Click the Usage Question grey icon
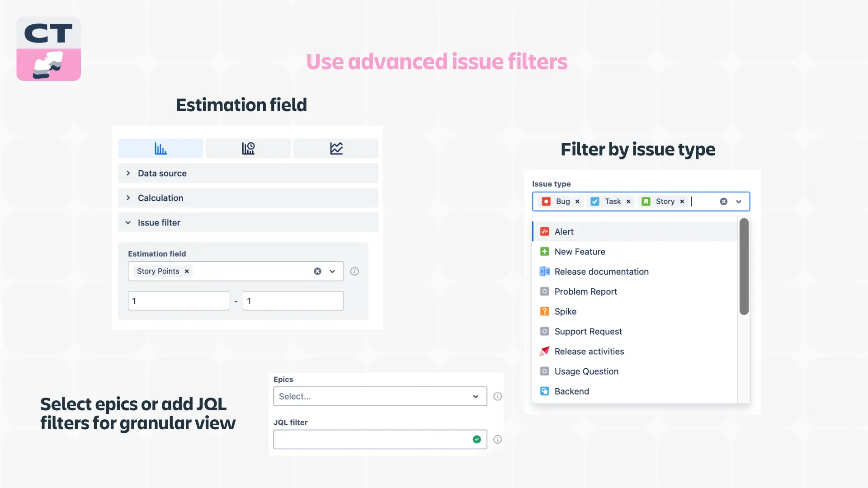This screenshot has width=868, height=488. tap(545, 371)
